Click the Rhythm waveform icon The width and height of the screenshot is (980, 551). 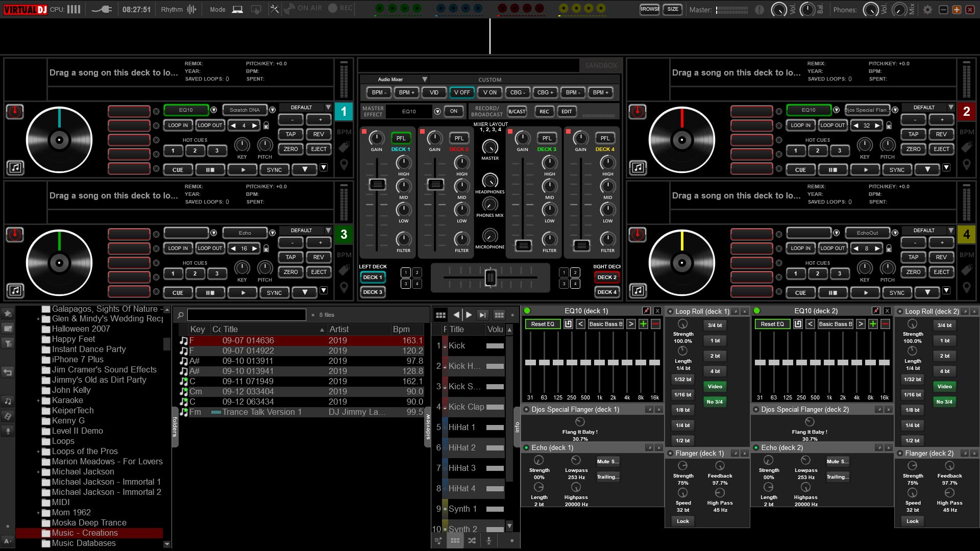pos(191,9)
